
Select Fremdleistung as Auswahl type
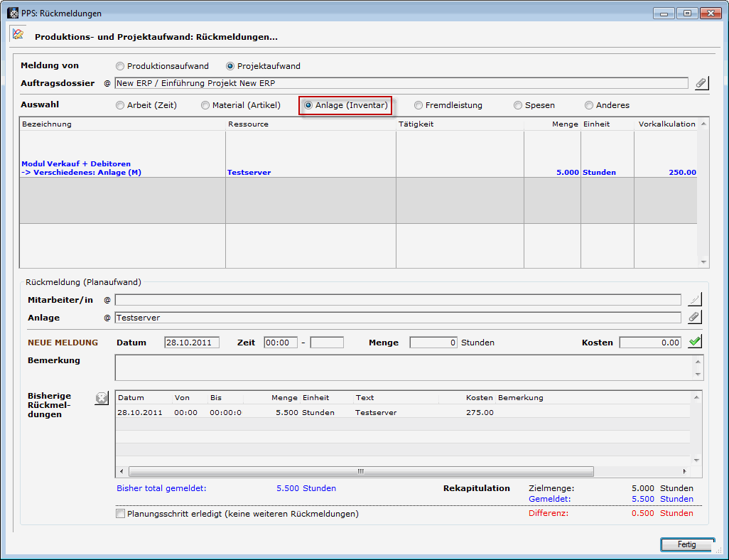coord(418,105)
